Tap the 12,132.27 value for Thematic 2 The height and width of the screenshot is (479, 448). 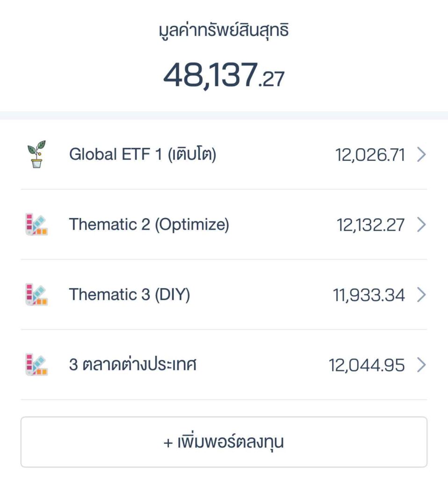[x=370, y=225]
